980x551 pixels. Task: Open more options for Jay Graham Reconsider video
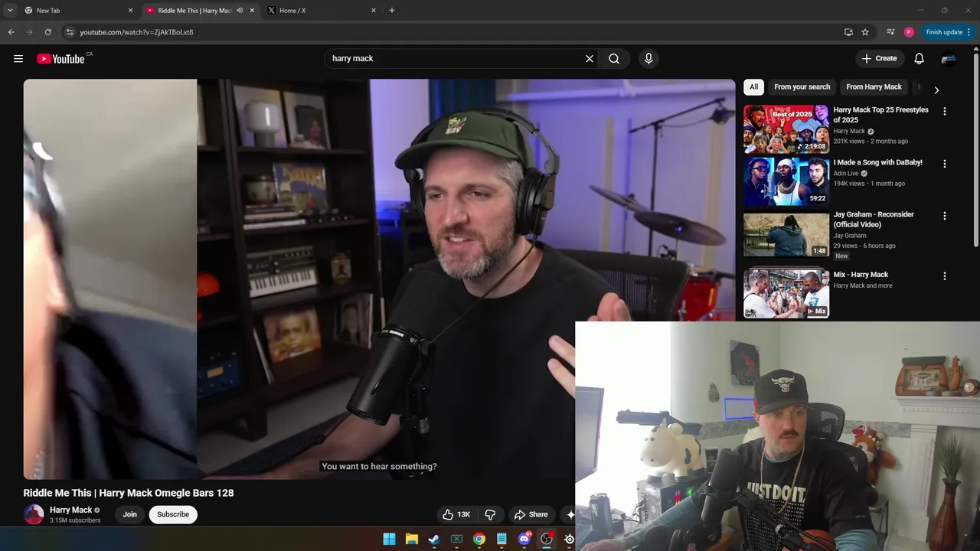944,216
